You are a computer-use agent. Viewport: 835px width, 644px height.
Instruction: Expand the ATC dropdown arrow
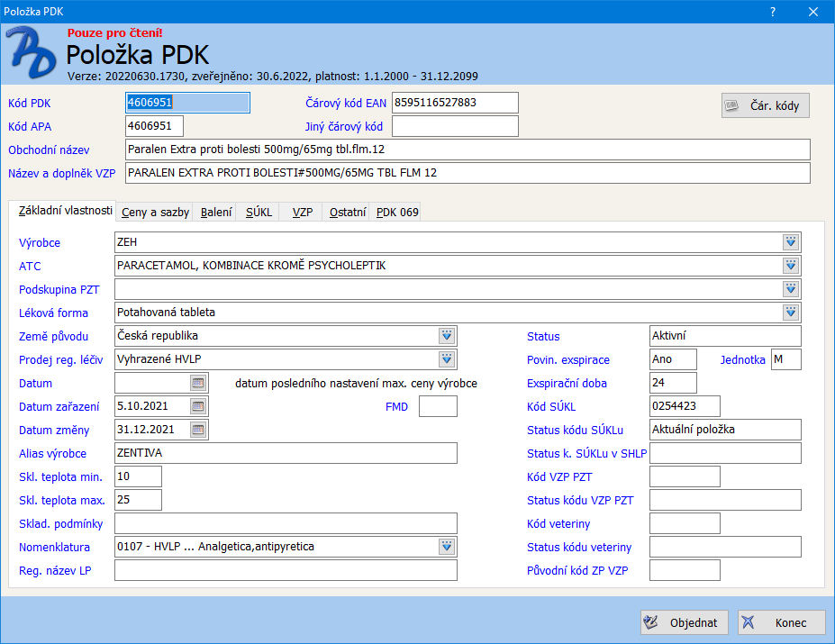[791, 266]
